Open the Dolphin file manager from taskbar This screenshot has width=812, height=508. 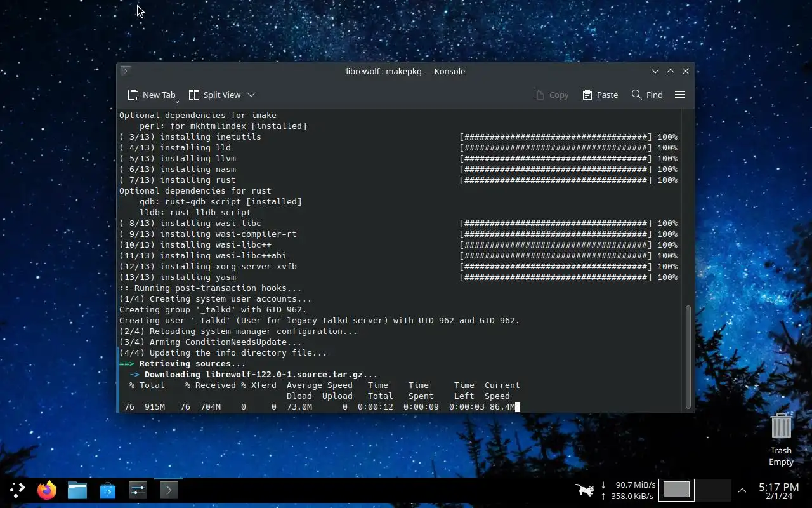(77, 490)
